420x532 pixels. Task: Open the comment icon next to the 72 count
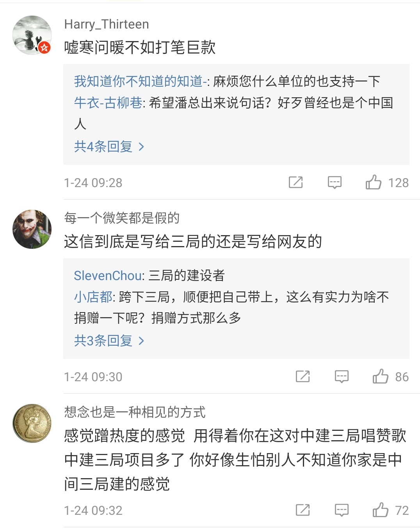(341, 510)
